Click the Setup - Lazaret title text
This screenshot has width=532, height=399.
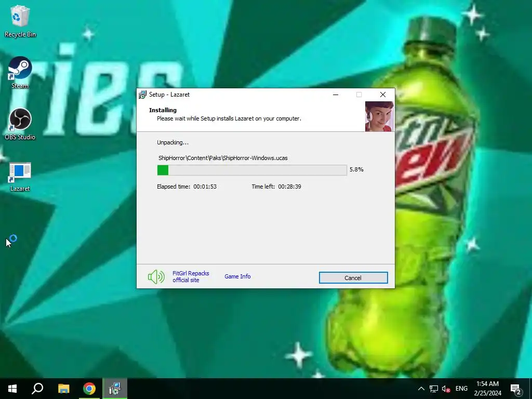point(169,95)
